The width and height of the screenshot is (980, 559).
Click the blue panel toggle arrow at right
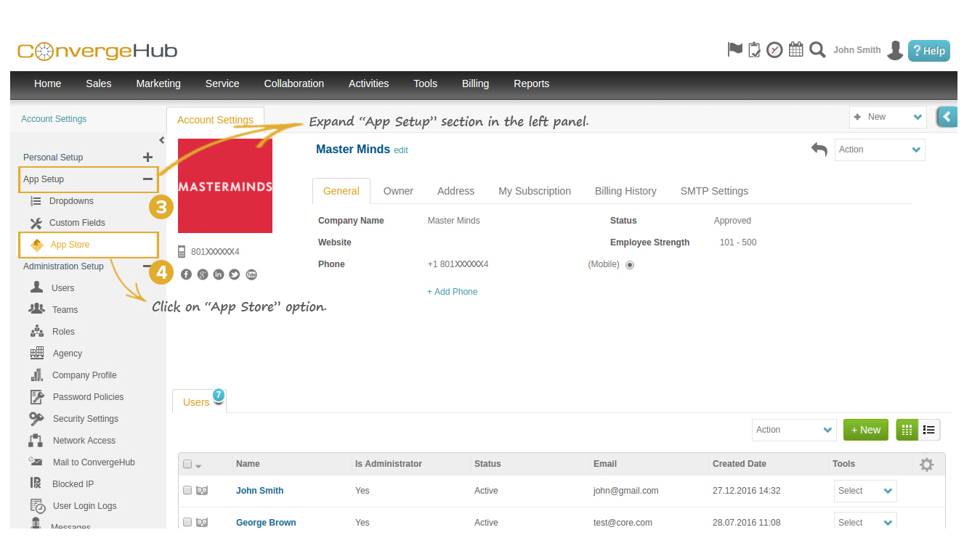tap(947, 117)
